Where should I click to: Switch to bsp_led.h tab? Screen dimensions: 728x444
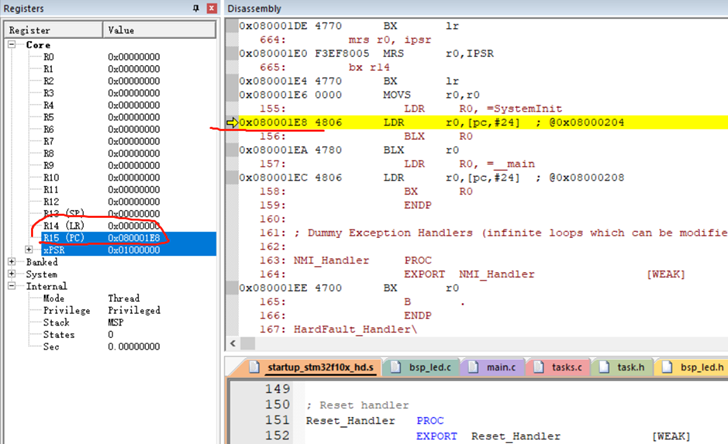(x=693, y=367)
